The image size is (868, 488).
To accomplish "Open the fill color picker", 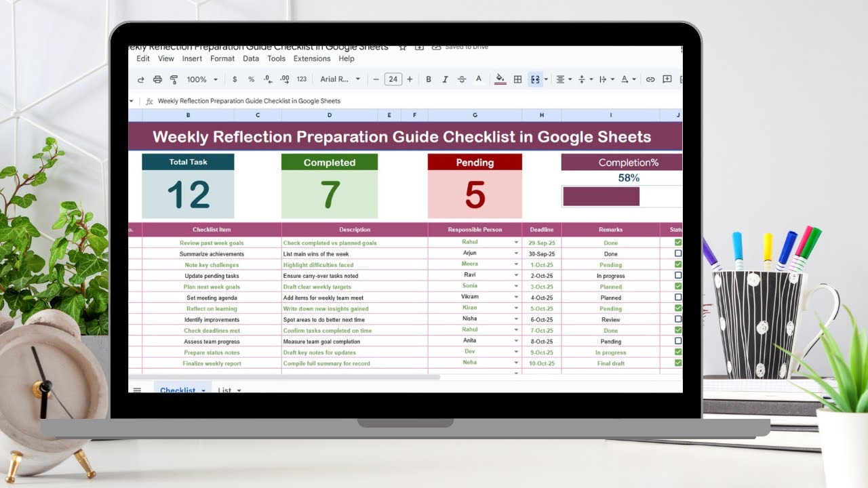I will [500, 79].
